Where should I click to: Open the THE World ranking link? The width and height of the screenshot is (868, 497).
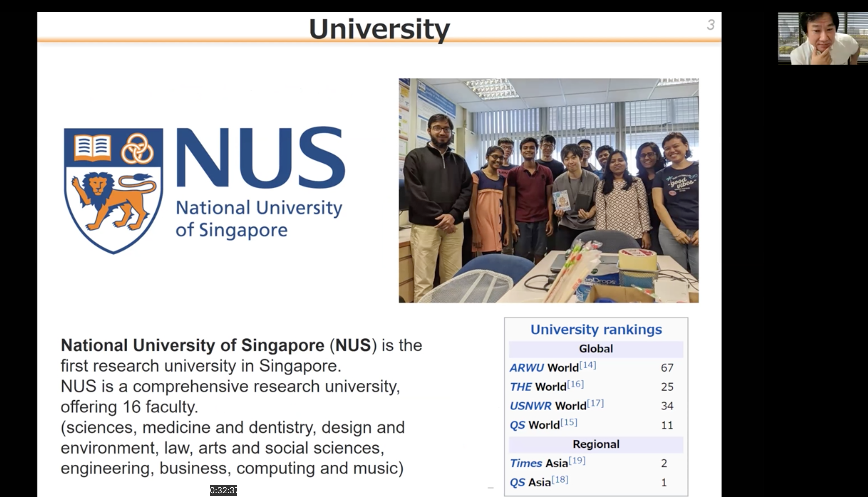coord(521,387)
